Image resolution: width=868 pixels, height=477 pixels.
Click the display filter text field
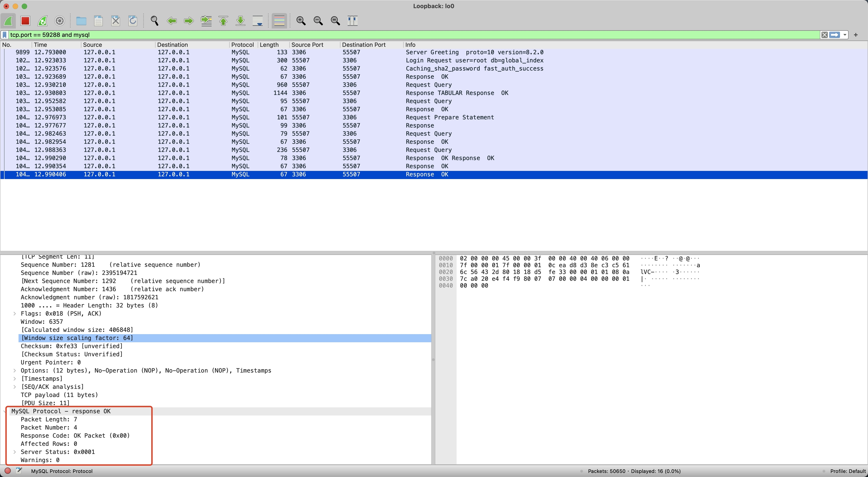404,35
